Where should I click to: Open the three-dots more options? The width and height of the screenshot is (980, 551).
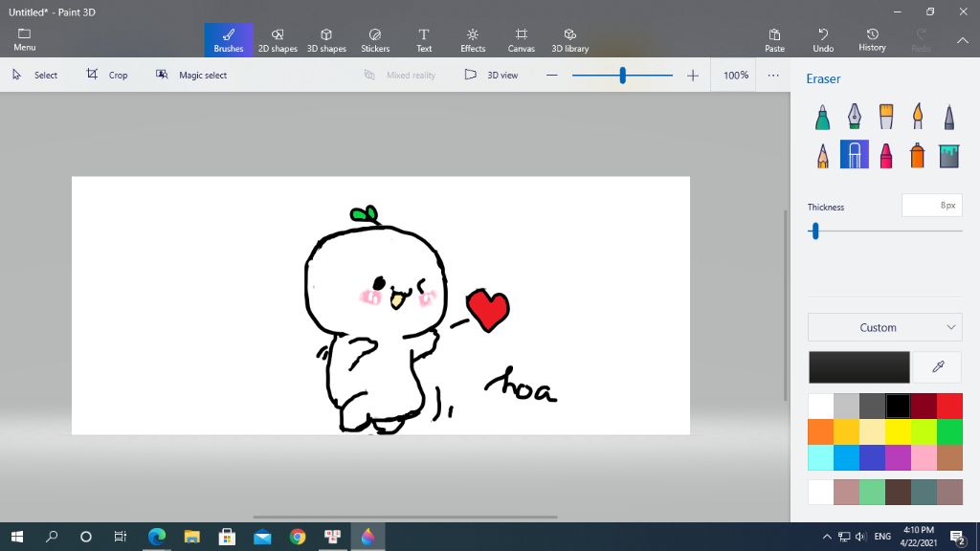(x=773, y=76)
